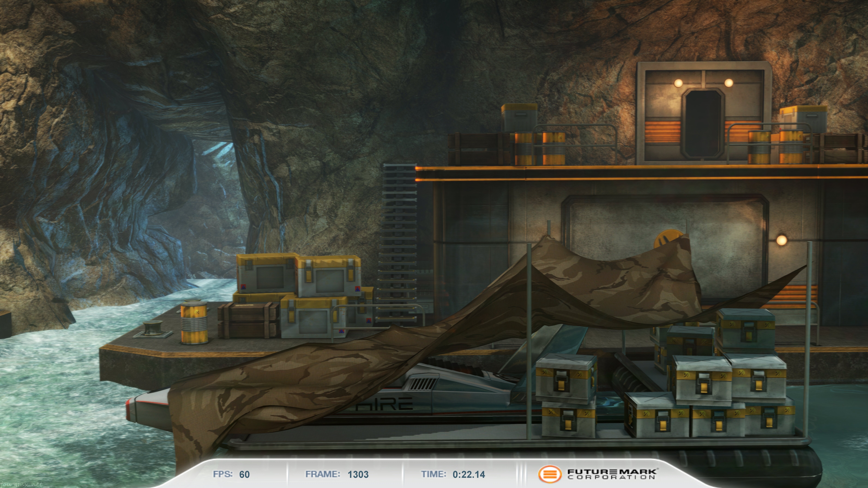Click the TIME label in status bar

click(433, 474)
